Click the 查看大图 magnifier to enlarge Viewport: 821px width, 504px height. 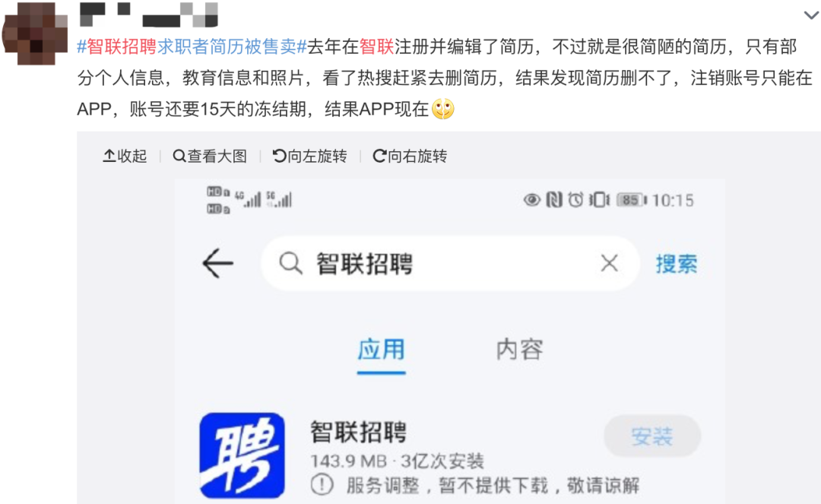click(x=210, y=156)
